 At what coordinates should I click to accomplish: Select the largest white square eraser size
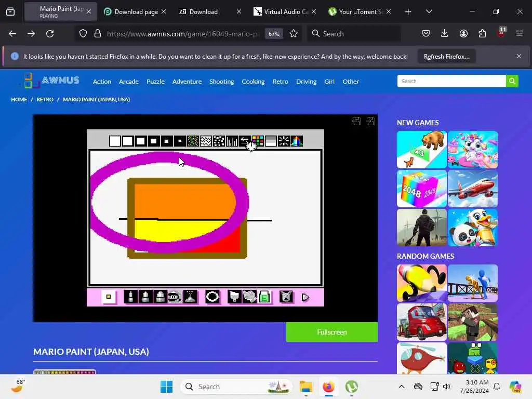click(115, 141)
